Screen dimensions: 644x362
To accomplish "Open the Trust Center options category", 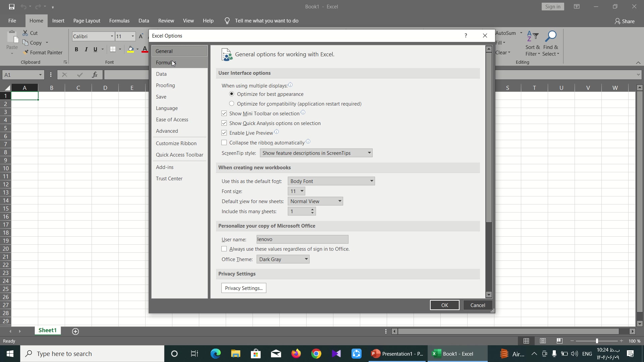I will [x=169, y=179].
